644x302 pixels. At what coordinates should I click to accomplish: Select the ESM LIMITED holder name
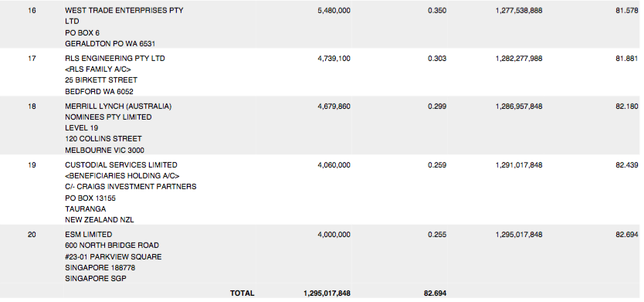(88, 235)
